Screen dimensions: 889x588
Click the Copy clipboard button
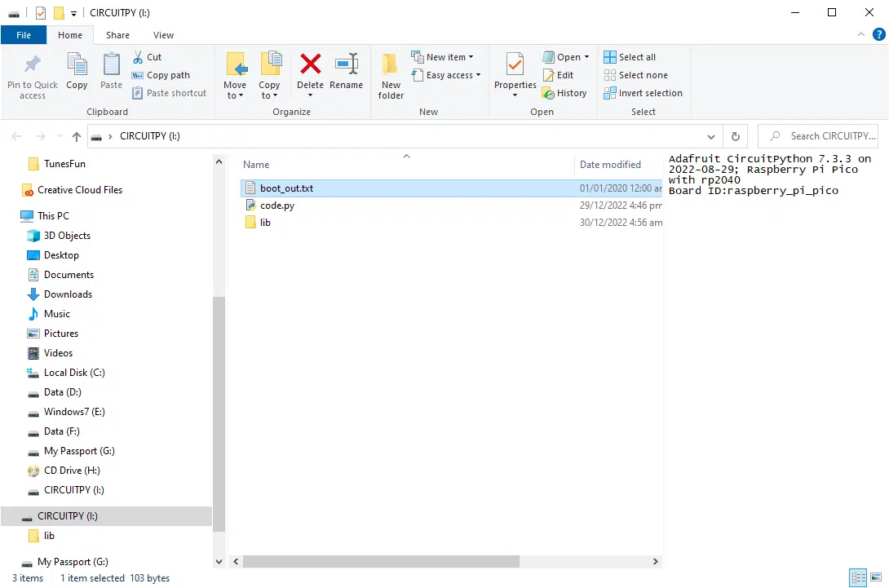[x=77, y=72]
